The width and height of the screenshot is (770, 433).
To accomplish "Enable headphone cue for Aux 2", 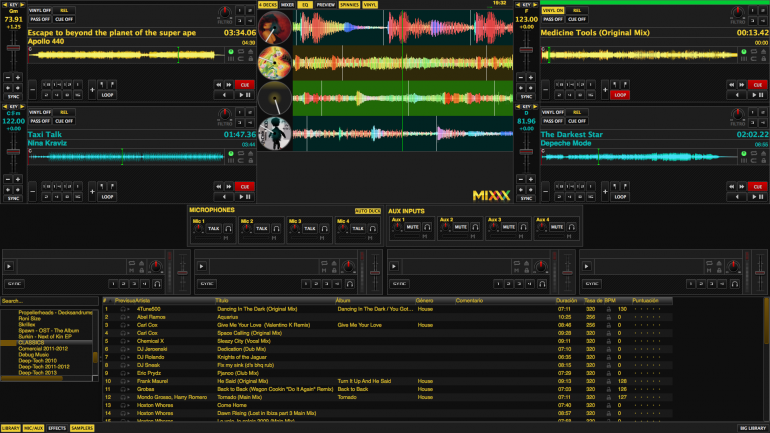I will pyautogui.click(x=475, y=227).
